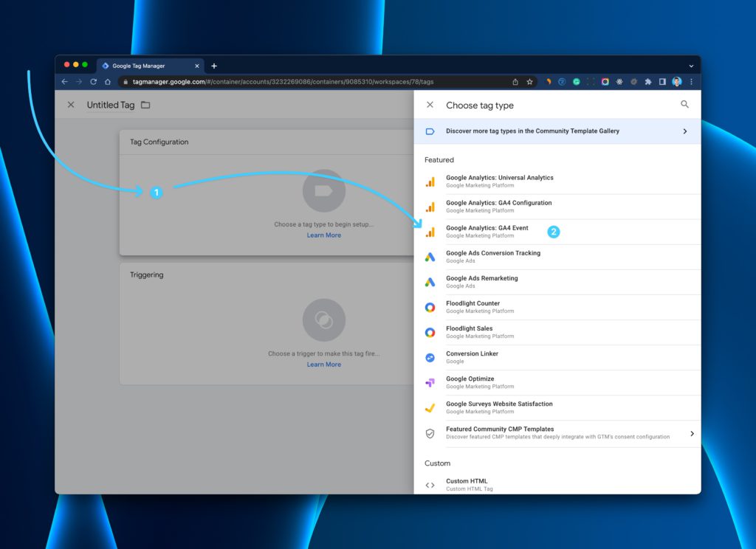Click the Floodlight Sales ring icon
The image size is (756, 549).
coord(430,332)
